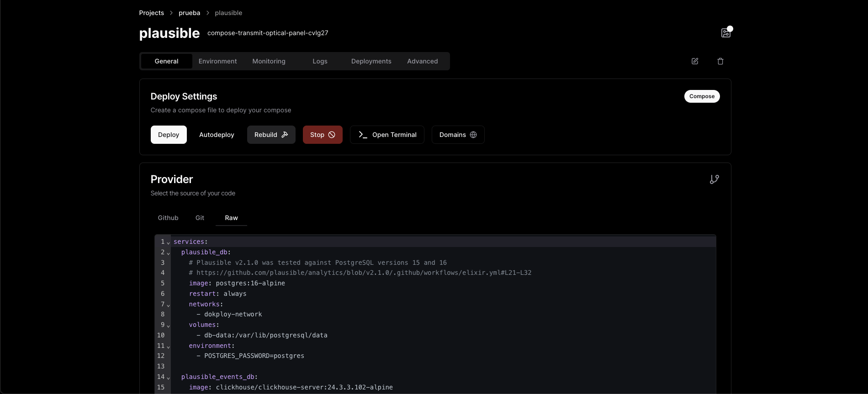Click the ban icon on Stop
Viewport: 868px width, 394px height.
(x=332, y=135)
